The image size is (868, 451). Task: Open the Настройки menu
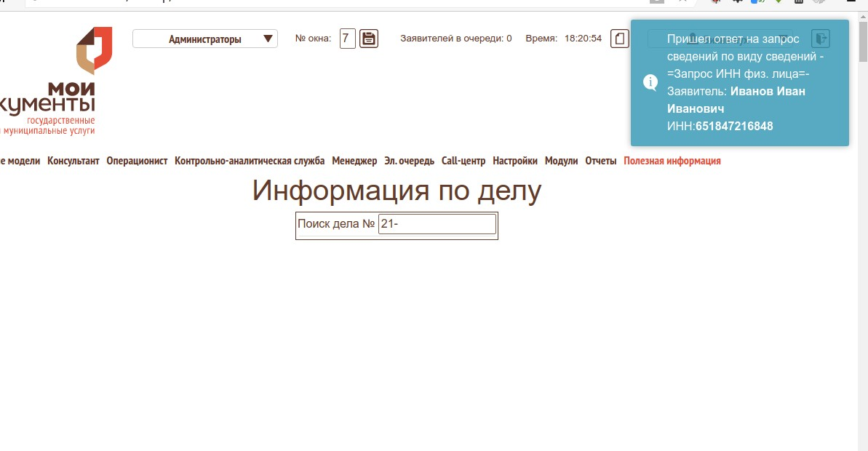[515, 161]
